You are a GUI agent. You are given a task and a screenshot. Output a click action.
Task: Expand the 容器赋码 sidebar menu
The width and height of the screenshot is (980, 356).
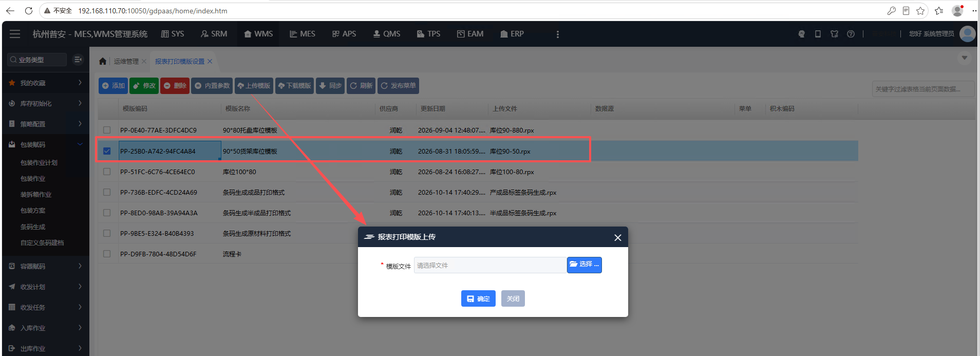(45, 266)
